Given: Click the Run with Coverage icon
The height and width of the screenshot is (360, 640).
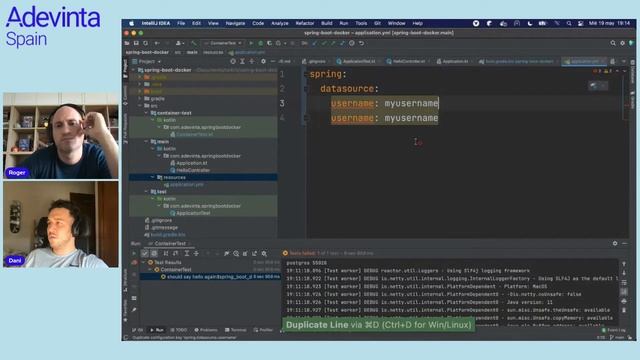Looking at the screenshot, I should click(269, 43).
